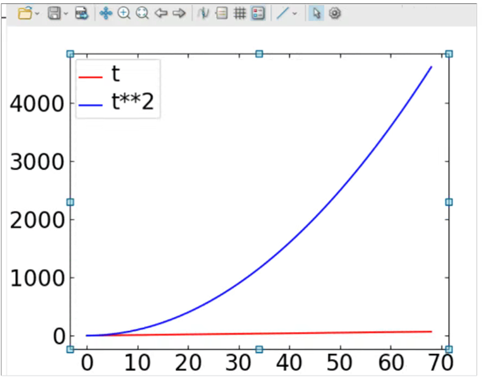
Task: Select the red t line in plot
Action: click(259, 333)
